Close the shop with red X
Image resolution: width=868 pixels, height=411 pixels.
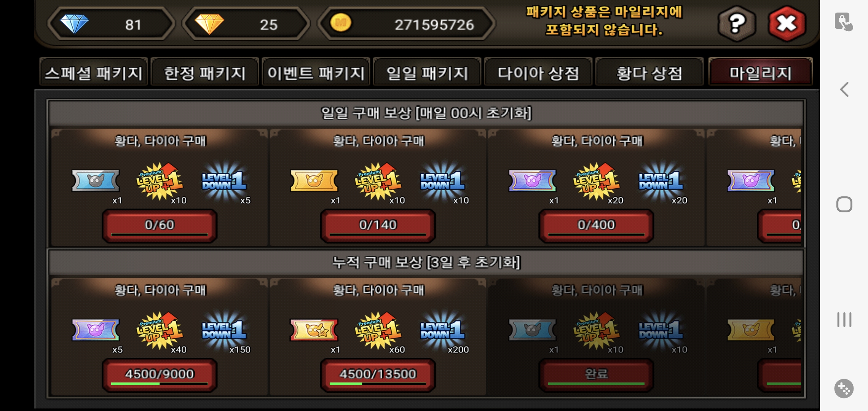coord(787,24)
